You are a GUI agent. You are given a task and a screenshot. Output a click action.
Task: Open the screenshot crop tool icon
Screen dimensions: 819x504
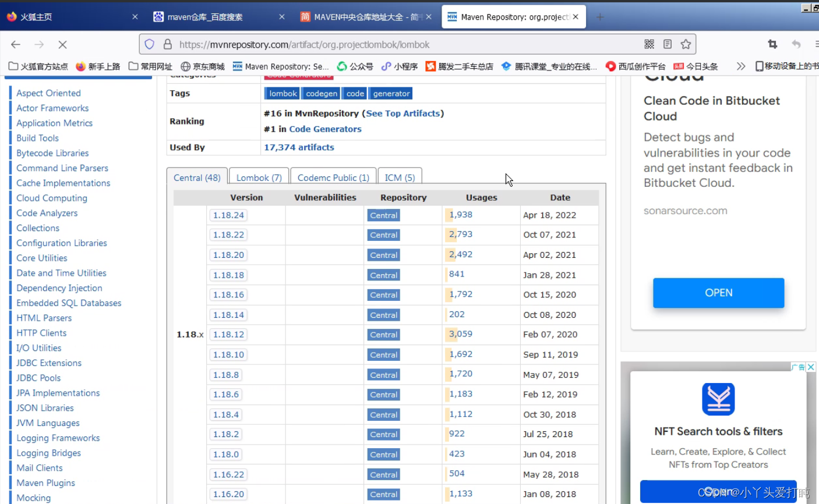772,44
